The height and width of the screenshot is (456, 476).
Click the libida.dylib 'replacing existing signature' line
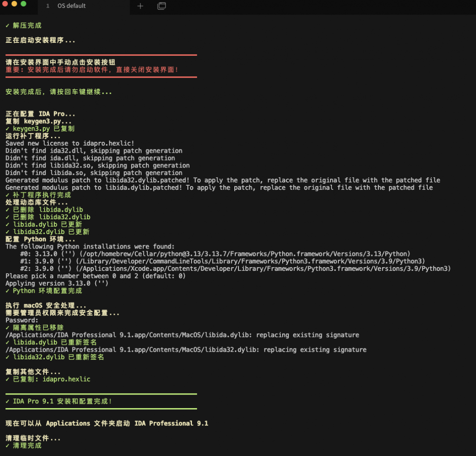(x=182, y=335)
